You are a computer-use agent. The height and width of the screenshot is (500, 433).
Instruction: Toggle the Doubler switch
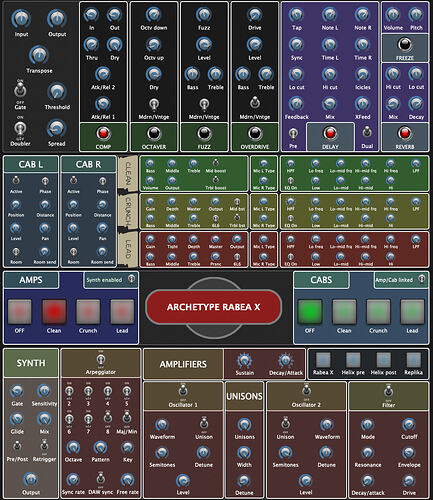[20, 128]
